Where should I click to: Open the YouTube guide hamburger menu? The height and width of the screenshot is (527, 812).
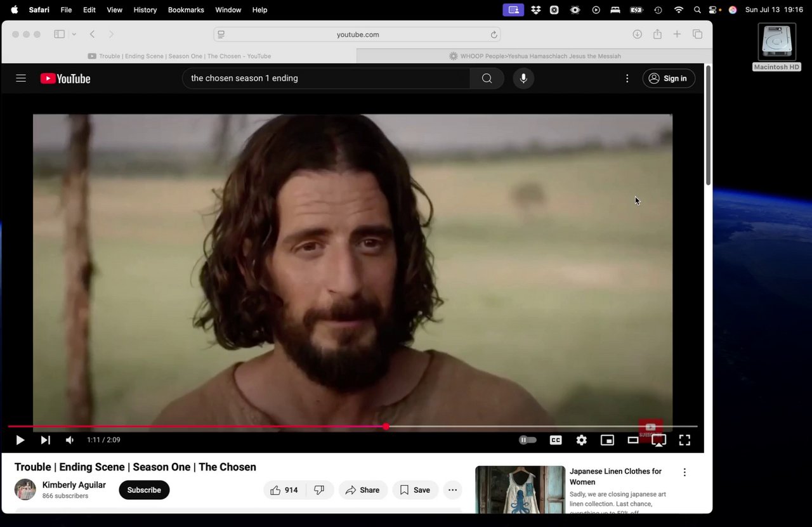(x=21, y=78)
